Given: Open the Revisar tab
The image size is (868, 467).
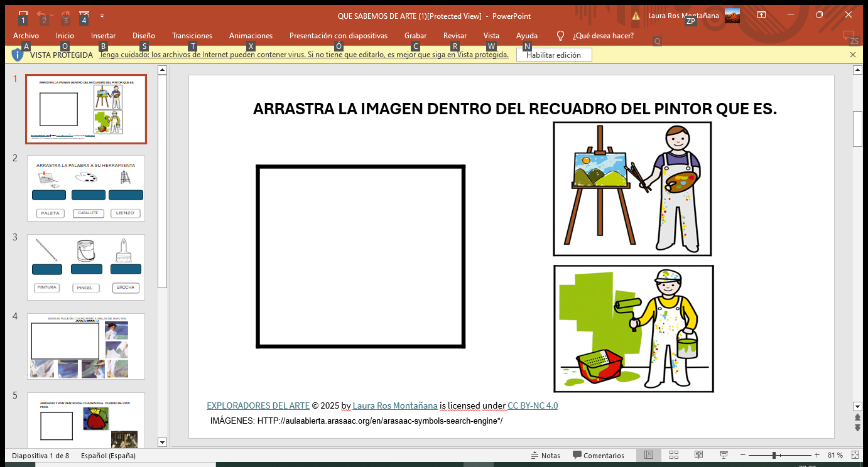Looking at the screenshot, I should 455,36.
